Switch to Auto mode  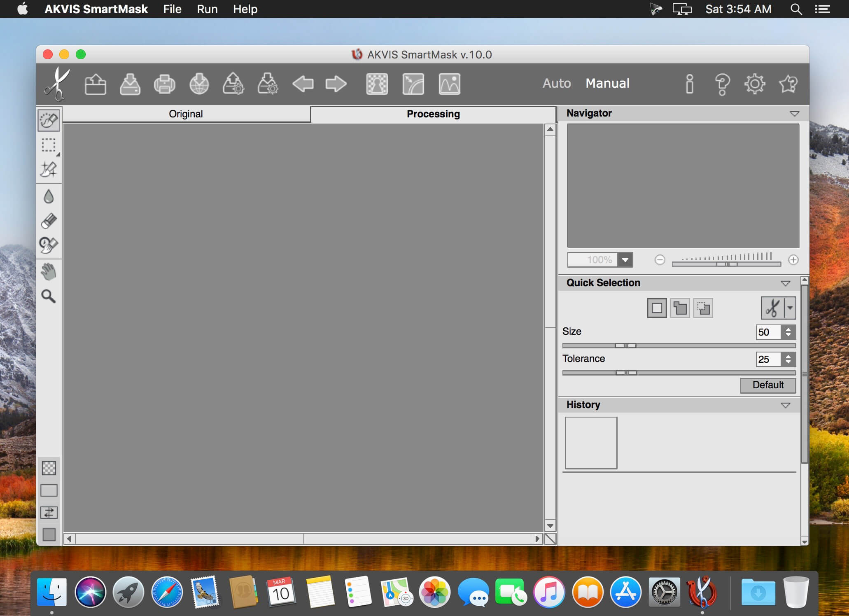click(557, 83)
